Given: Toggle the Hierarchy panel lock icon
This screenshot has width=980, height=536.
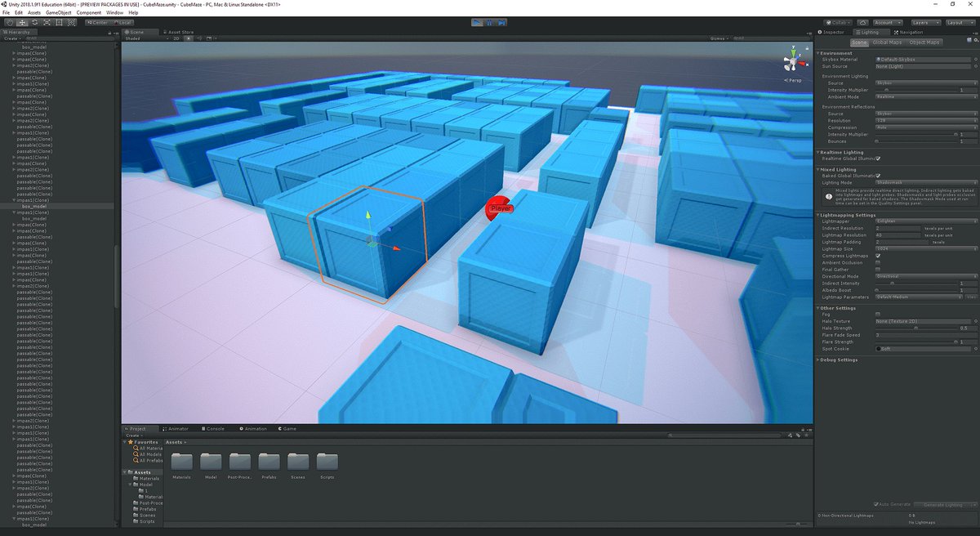Looking at the screenshot, I should (111, 32).
